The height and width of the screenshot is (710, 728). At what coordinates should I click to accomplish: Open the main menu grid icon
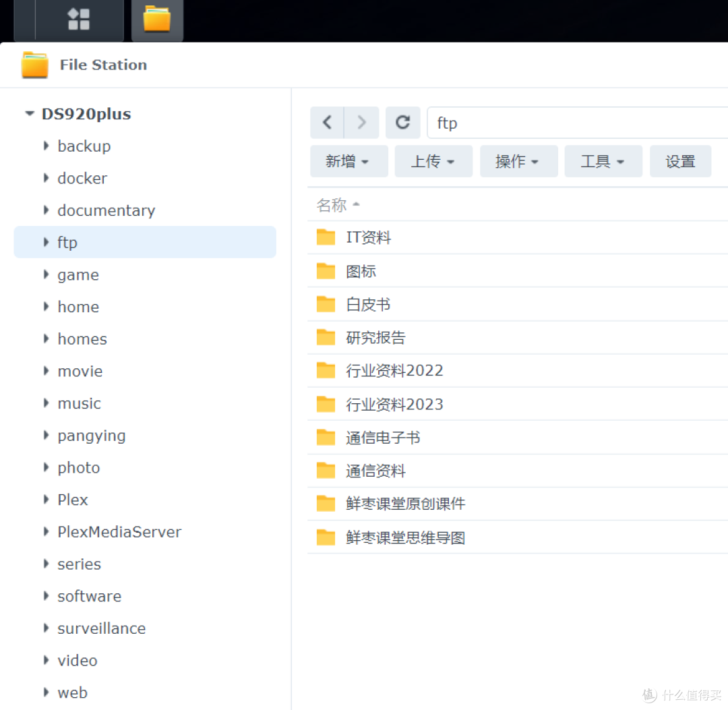point(78,20)
